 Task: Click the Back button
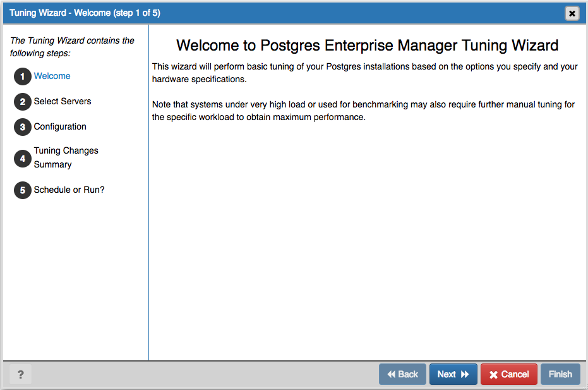pyautogui.click(x=402, y=374)
